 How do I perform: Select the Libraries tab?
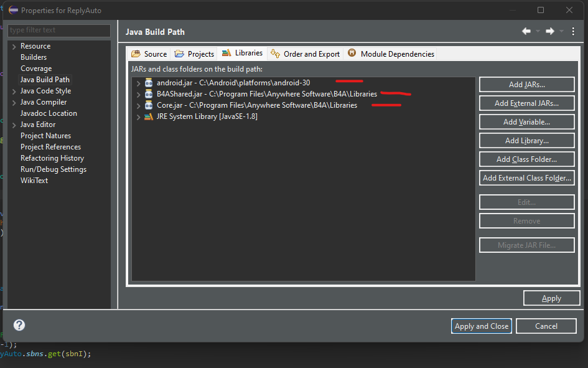242,53
